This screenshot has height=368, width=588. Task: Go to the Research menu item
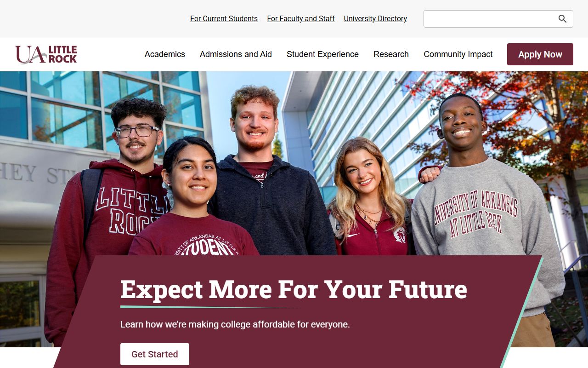(x=391, y=54)
